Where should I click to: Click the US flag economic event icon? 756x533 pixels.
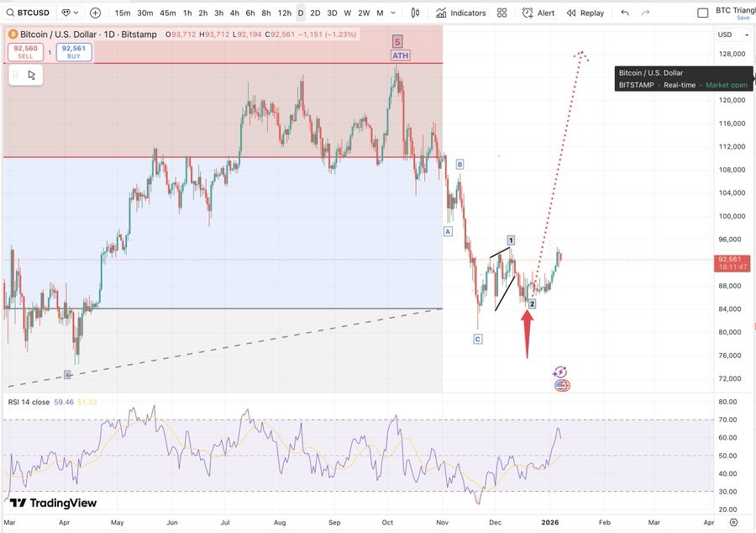point(561,385)
